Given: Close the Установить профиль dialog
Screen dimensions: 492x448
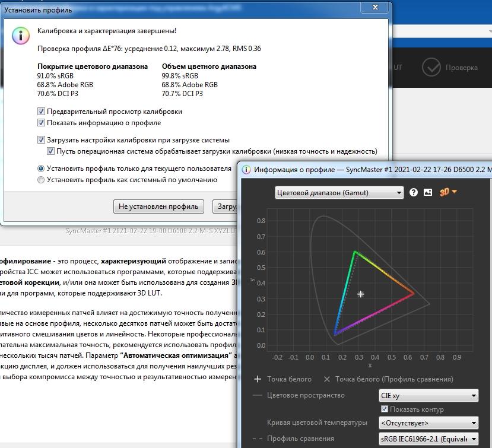Looking at the screenshot, I should click(x=375, y=7).
